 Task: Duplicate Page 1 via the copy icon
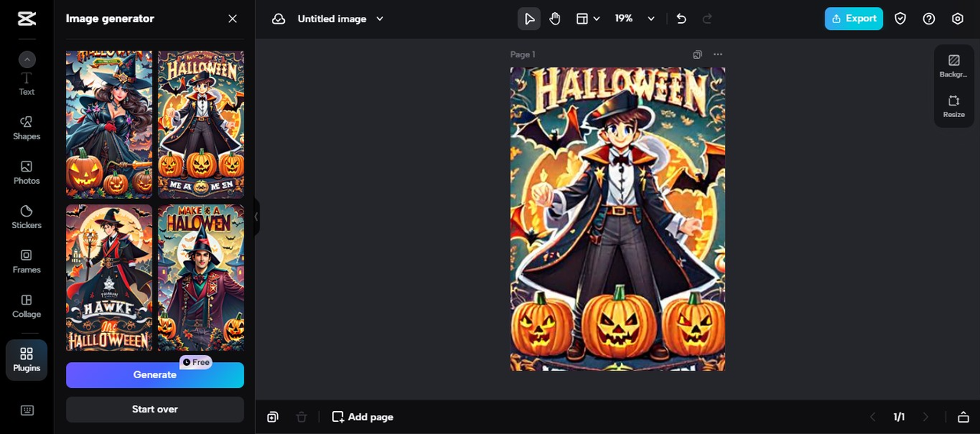[x=697, y=54]
